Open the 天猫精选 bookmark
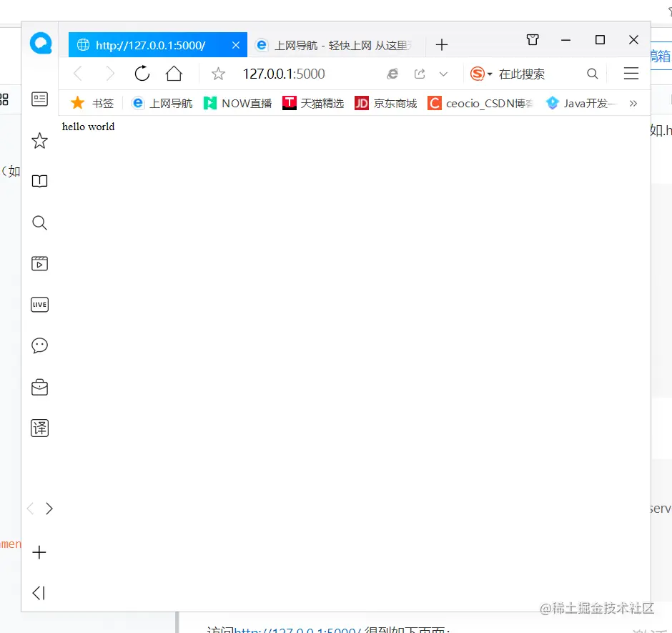This screenshot has width=672, height=633. coord(313,103)
